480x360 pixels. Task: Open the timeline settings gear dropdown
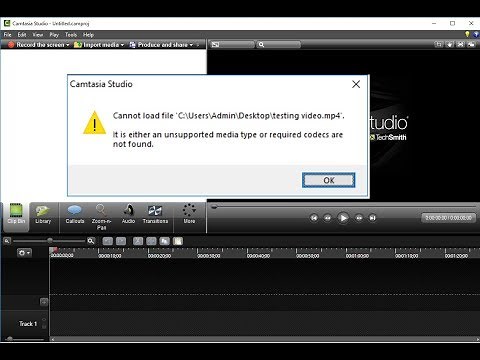click(x=24, y=253)
